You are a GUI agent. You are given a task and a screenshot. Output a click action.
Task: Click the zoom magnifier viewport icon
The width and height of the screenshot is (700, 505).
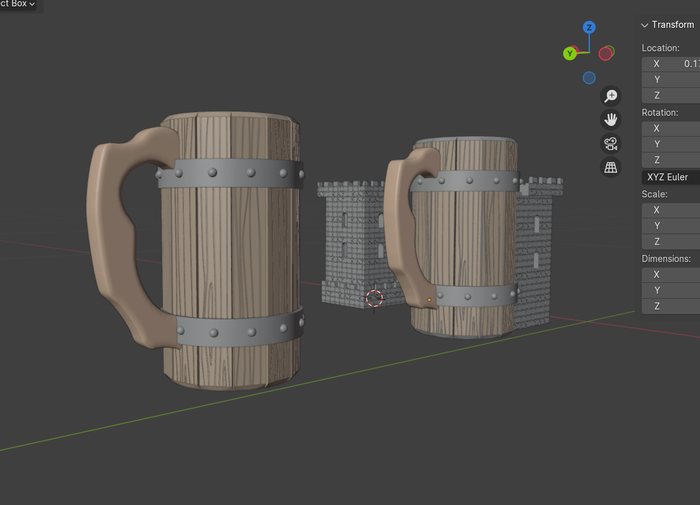611,96
